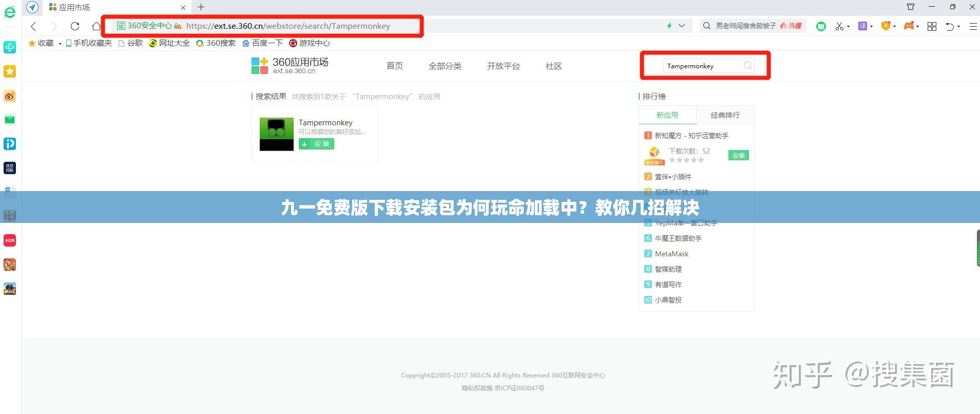Click the 360应用市场 logo
The height and width of the screenshot is (414, 980).
(x=290, y=65)
